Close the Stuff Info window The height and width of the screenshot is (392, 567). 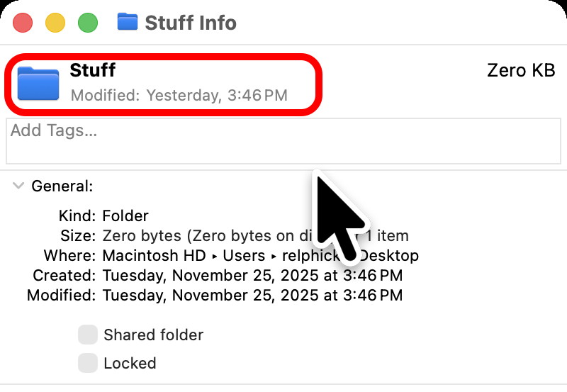point(23,23)
